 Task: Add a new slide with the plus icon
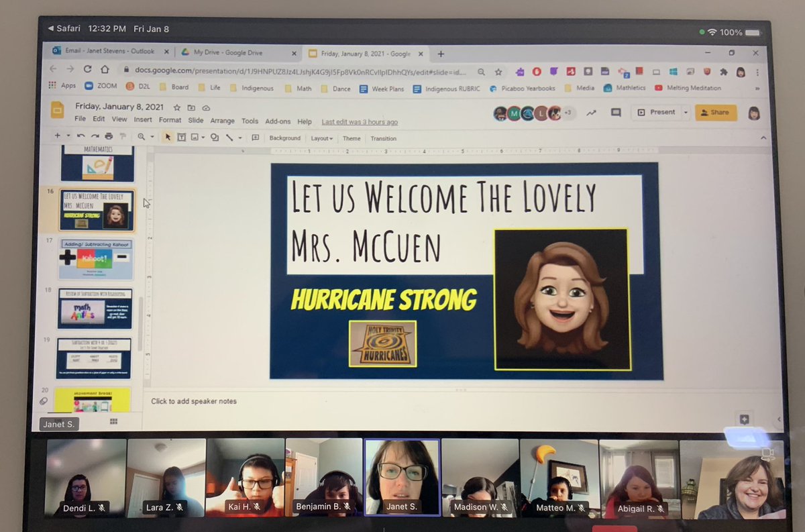click(57, 137)
